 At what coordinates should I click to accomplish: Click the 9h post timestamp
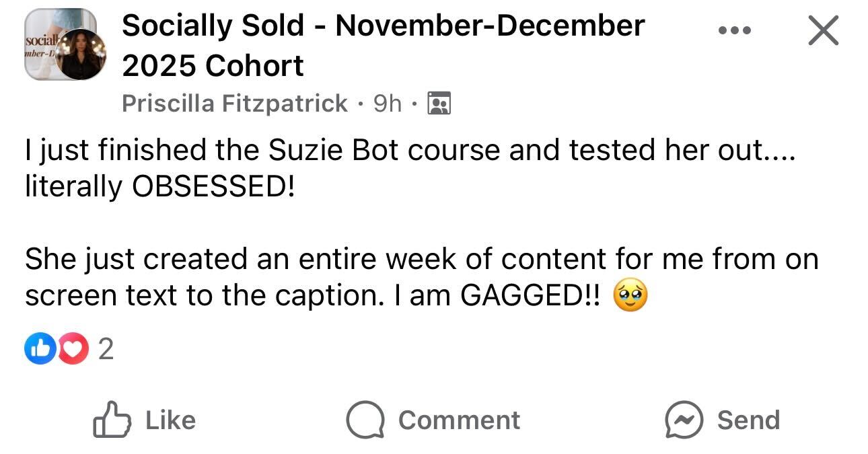387,104
